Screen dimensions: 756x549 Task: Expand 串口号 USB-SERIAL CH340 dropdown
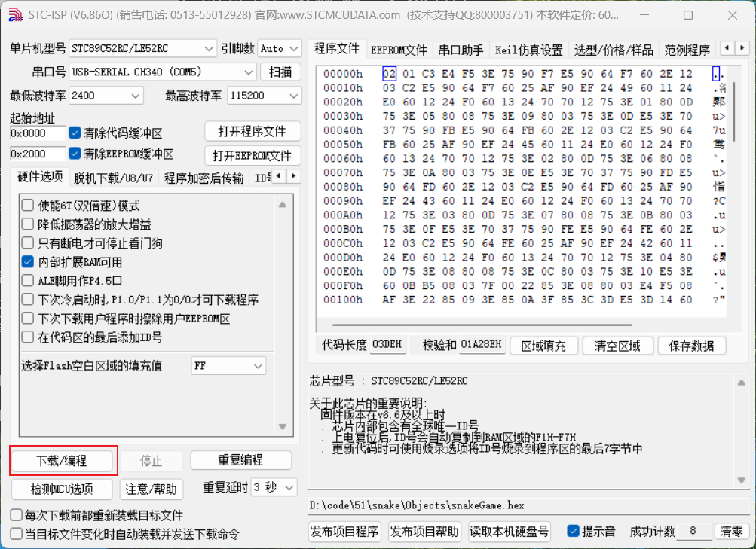pos(162,72)
